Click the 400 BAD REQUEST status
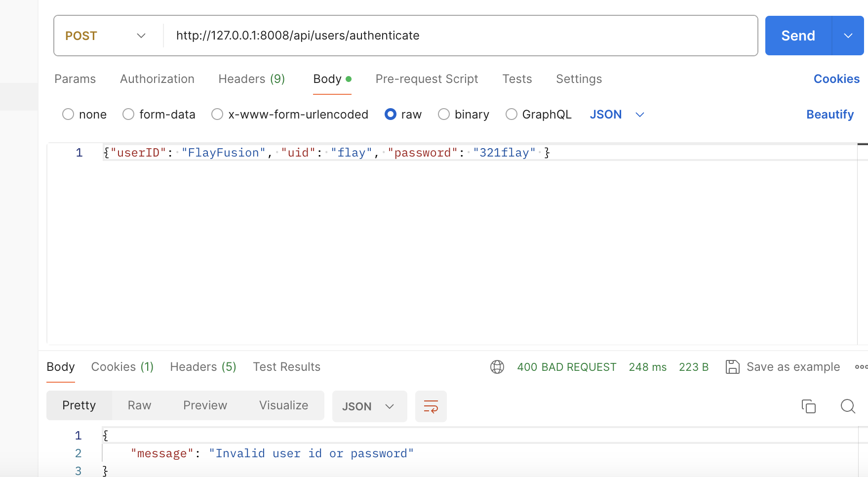Image resolution: width=868 pixels, height=477 pixels. tap(566, 367)
